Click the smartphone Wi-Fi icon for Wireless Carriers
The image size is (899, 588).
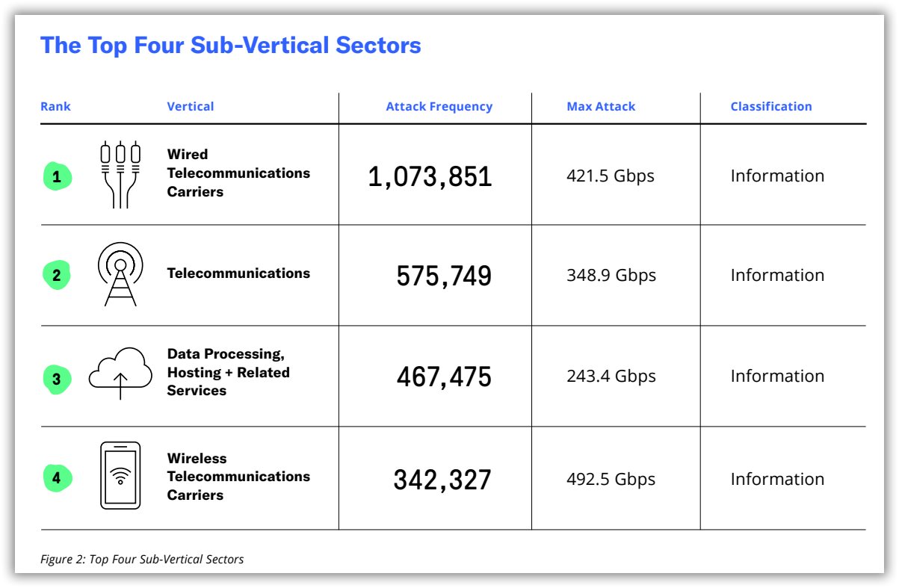coord(120,476)
